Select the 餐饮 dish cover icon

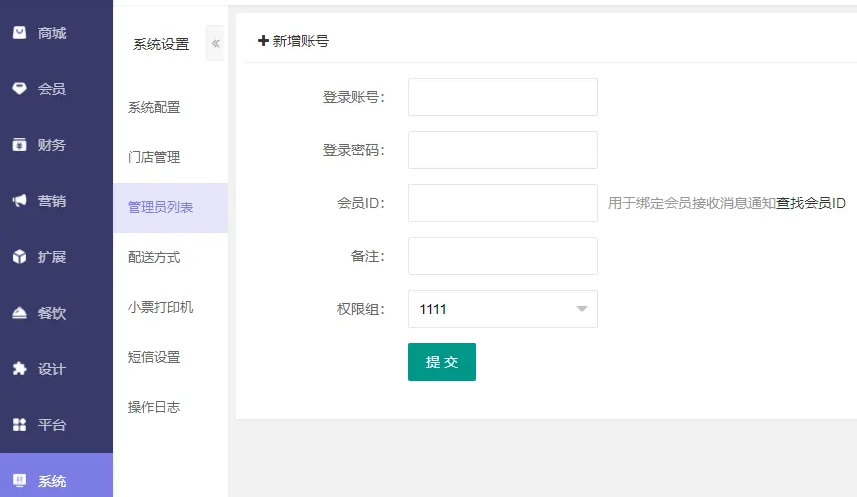pos(19,313)
